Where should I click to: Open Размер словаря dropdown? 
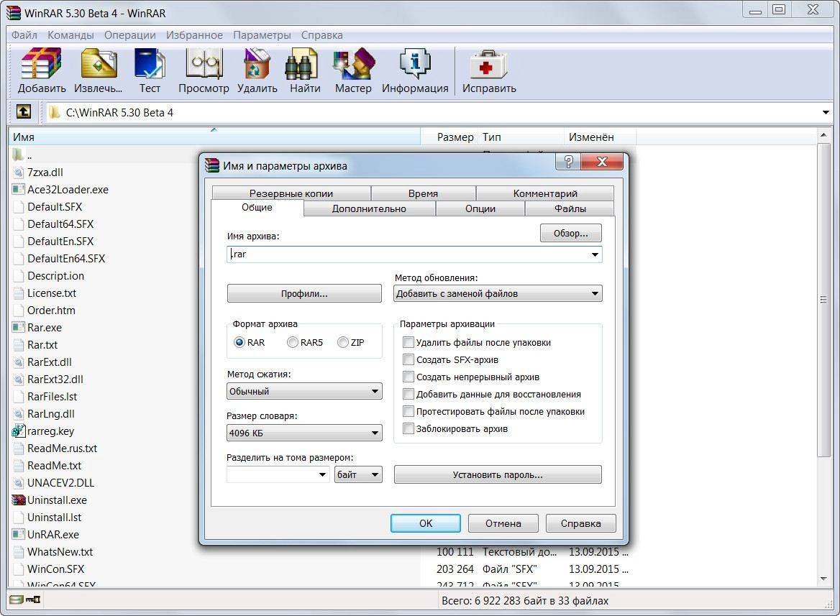tap(304, 433)
